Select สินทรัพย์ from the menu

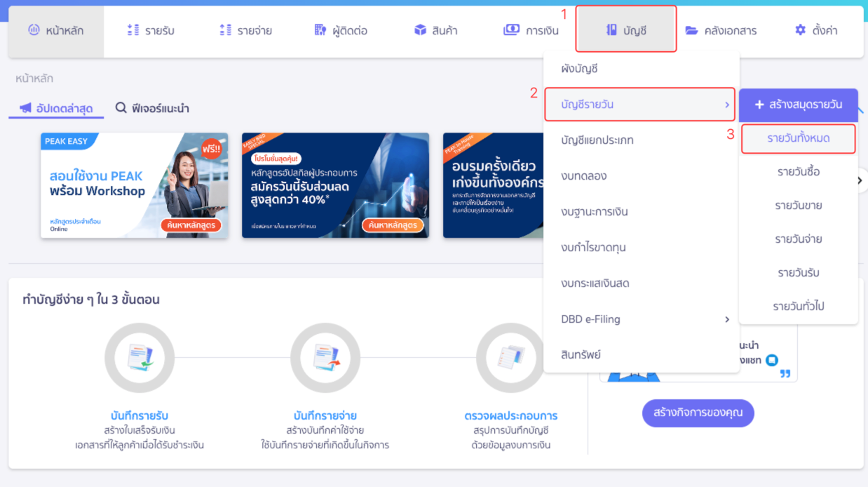pos(641,355)
